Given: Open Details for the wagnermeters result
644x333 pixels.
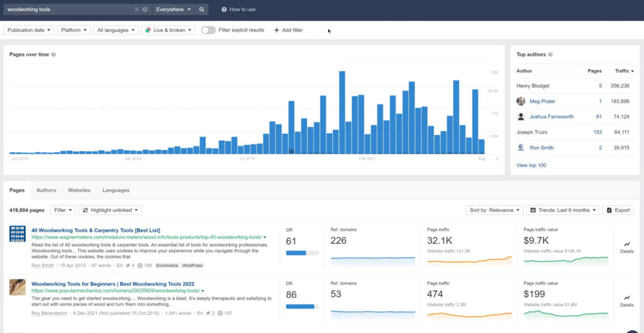Looking at the screenshot, I should (x=626, y=247).
